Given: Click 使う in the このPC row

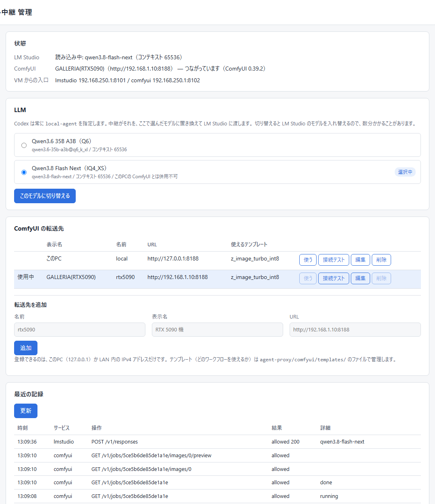Looking at the screenshot, I should [308, 260].
